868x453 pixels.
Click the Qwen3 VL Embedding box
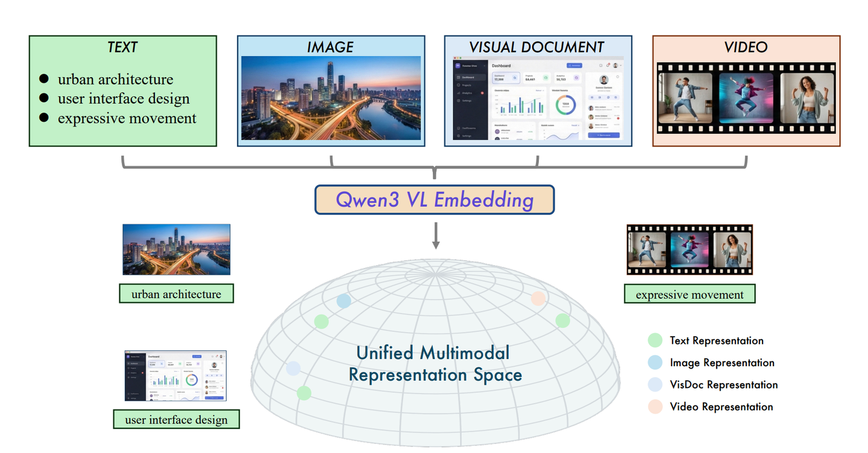click(435, 200)
